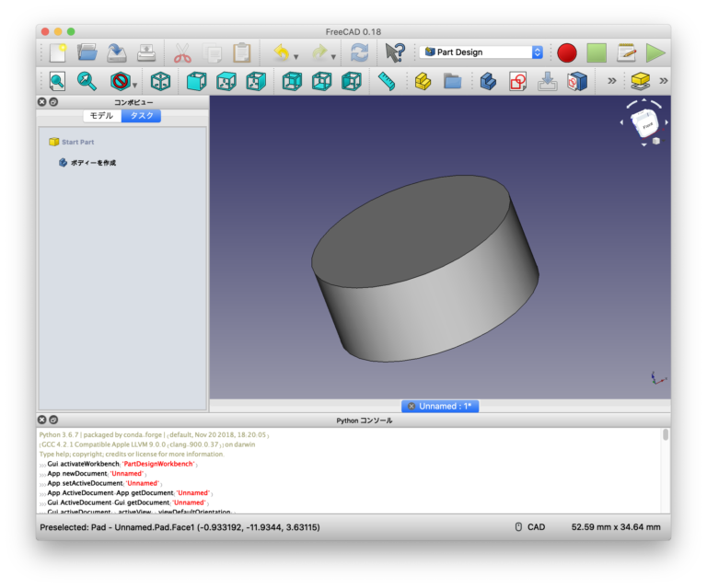Select the Measure distance ruler icon
This screenshot has height=588, width=707.
387,82
